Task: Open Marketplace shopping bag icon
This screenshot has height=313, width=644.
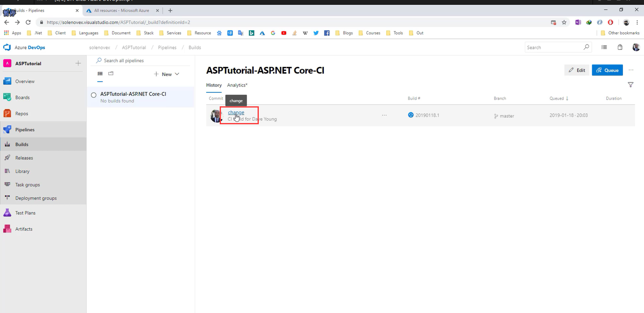Action: (620, 47)
